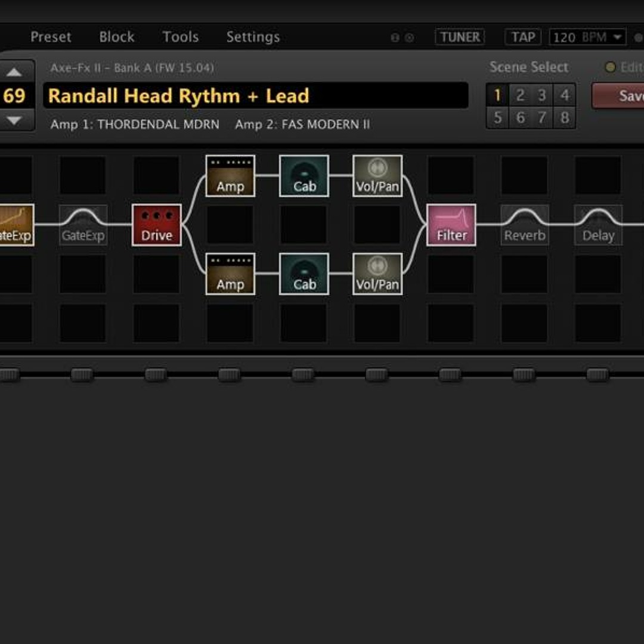Switch to scene 3
The width and height of the screenshot is (644, 644).
542,95
